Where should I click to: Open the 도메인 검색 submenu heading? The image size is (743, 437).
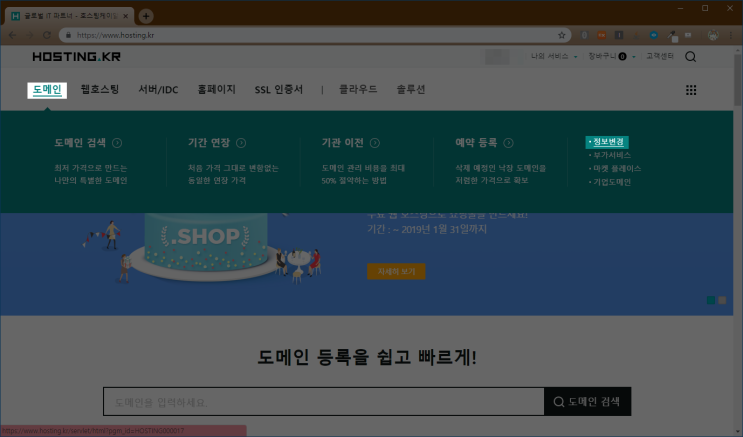[x=80, y=143]
